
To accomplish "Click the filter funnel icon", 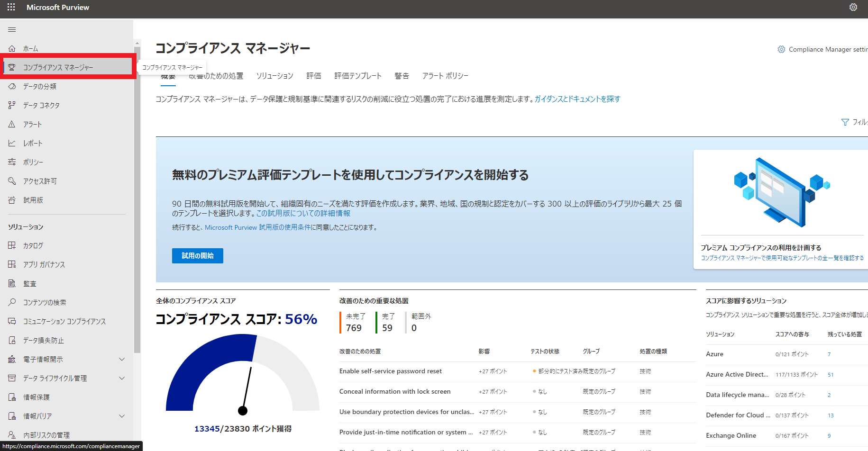I will click(x=845, y=122).
